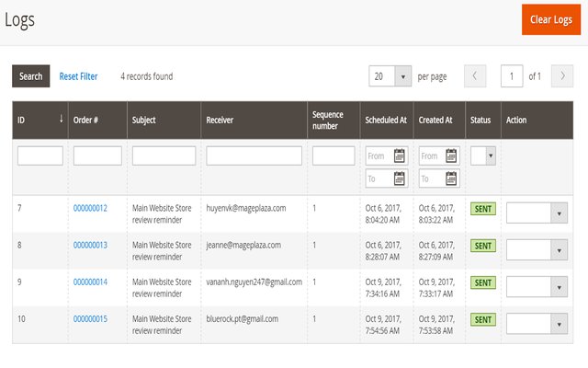Sort by Scheduled At column header
588x368 pixels.
pyautogui.click(x=386, y=121)
